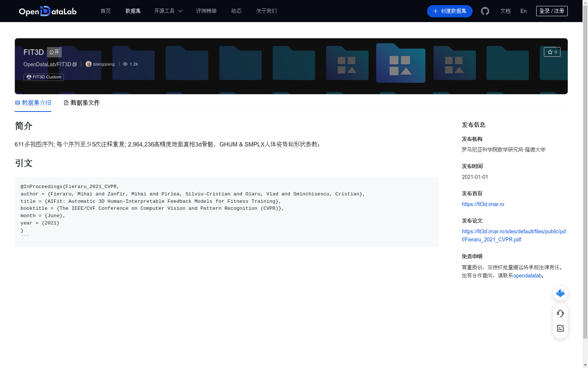Open the headset customer support icon
Viewport: 588px width, 368px height.
point(560,313)
